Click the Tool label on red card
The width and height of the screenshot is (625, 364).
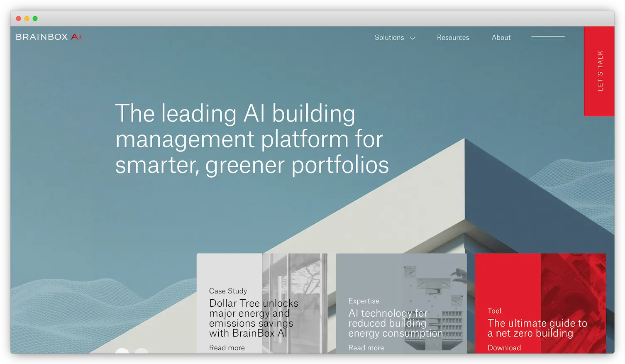pos(494,311)
